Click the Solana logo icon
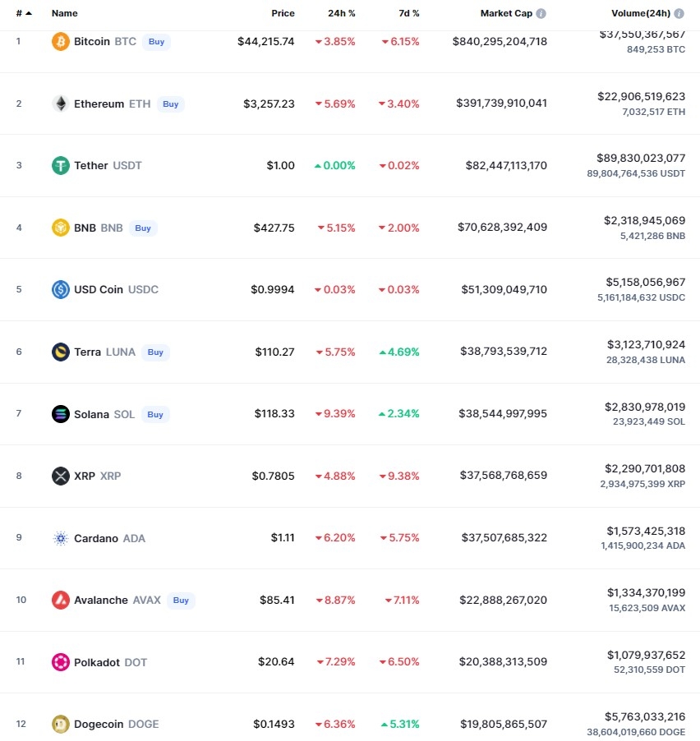 coord(61,414)
